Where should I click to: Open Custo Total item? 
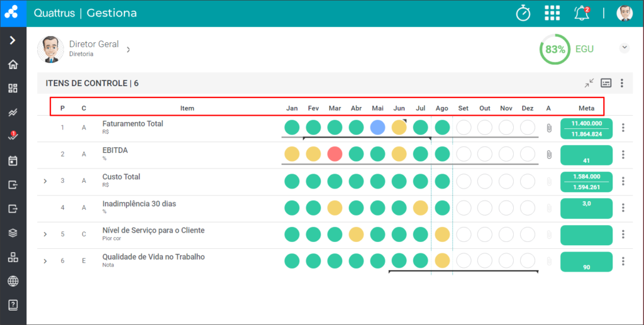[121, 177]
